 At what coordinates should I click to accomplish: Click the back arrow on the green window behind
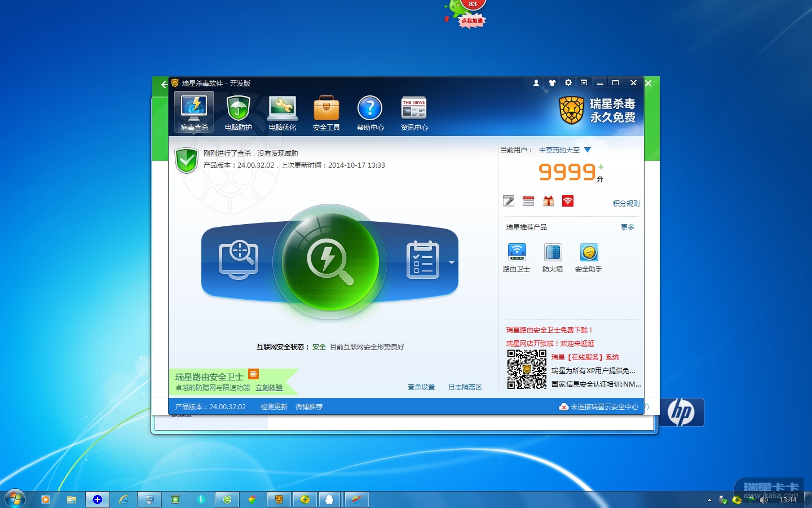pos(164,85)
